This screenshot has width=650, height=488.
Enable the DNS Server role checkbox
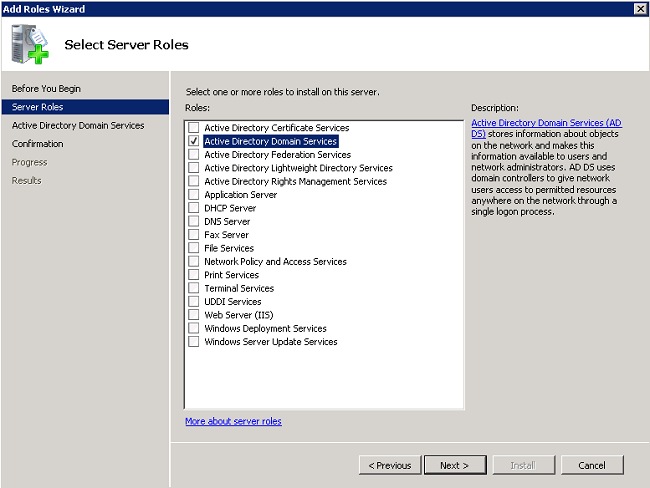pos(193,222)
